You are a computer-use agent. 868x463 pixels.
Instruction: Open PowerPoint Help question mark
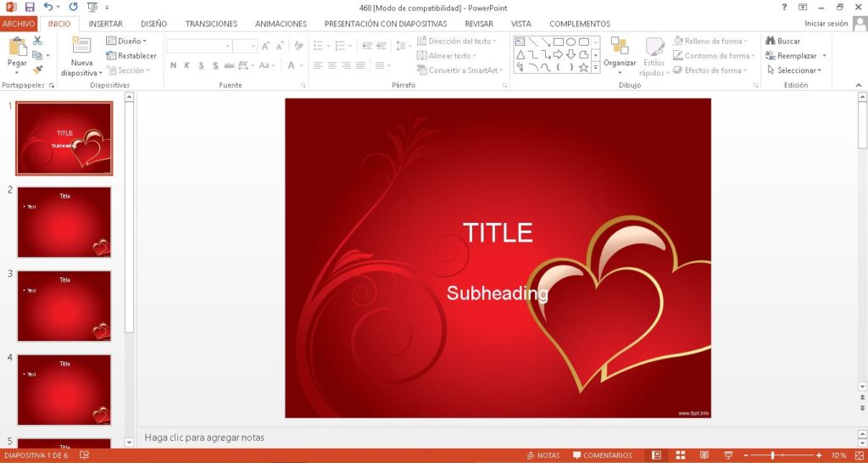(784, 7)
